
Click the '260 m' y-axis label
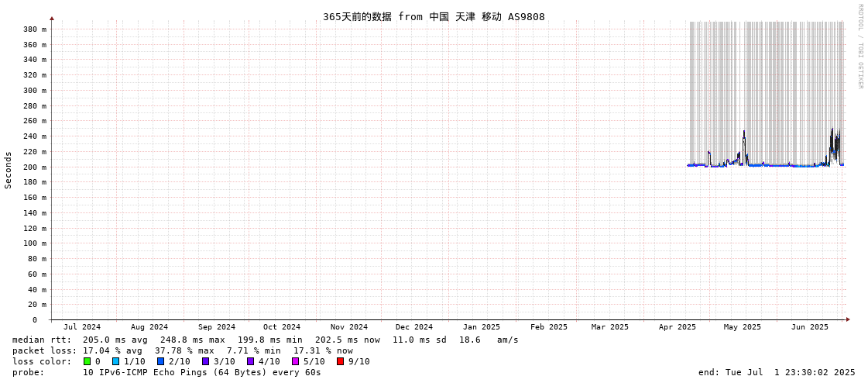36,121
